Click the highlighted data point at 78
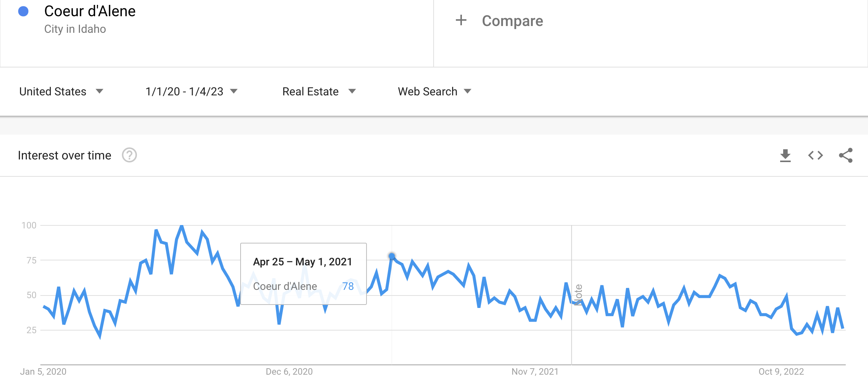 point(392,256)
